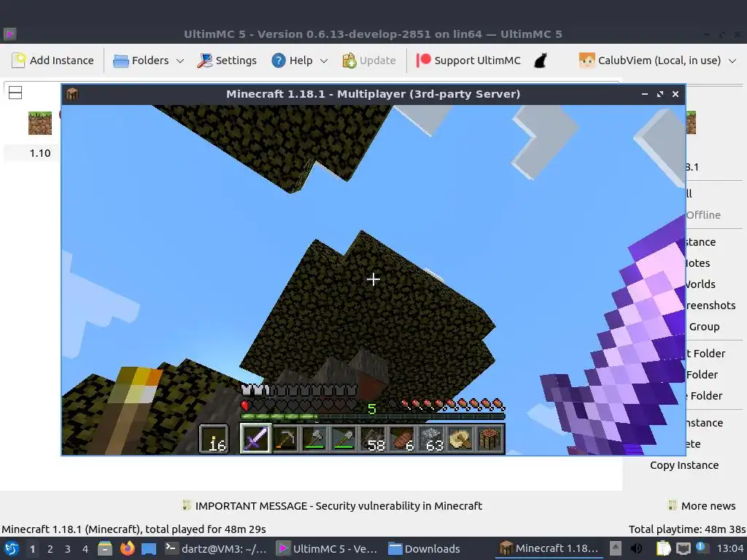The width and height of the screenshot is (747, 560).
Task: Switch to the dartz@VM3 terminal task
Action: click(216, 549)
